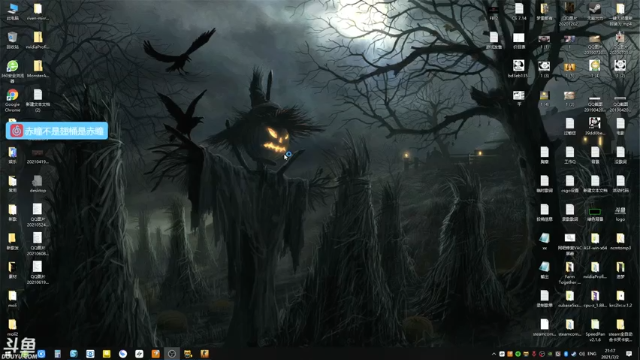Click the NetEase music lyric banner
Image resolution: width=640 pixels, height=360 pixels.
[57, 131]
